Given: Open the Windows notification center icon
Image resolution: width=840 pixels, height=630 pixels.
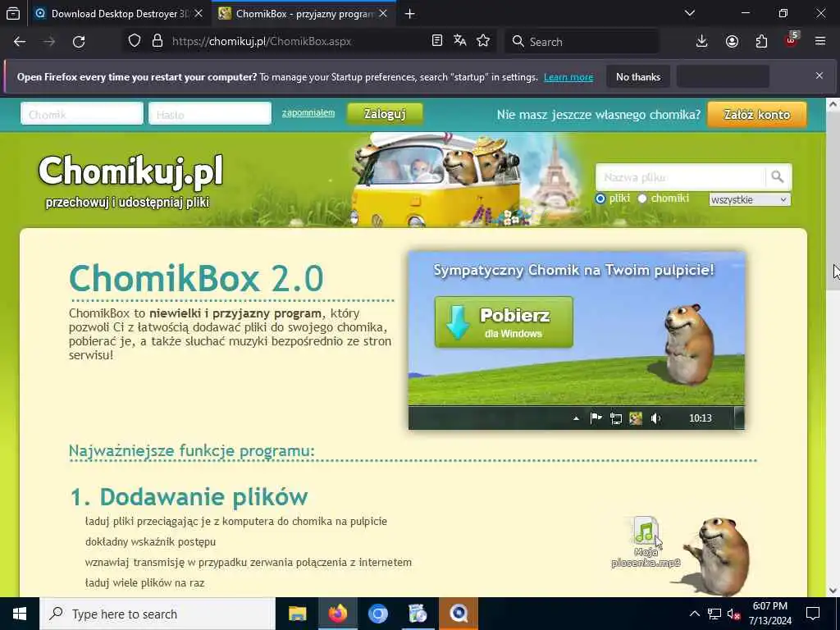Looking at the screenshot, I should click(813, 614).
